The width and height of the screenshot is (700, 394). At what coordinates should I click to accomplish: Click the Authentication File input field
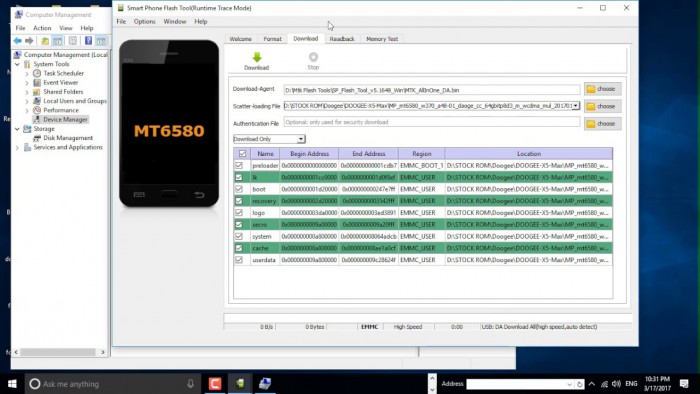point(432,122)
